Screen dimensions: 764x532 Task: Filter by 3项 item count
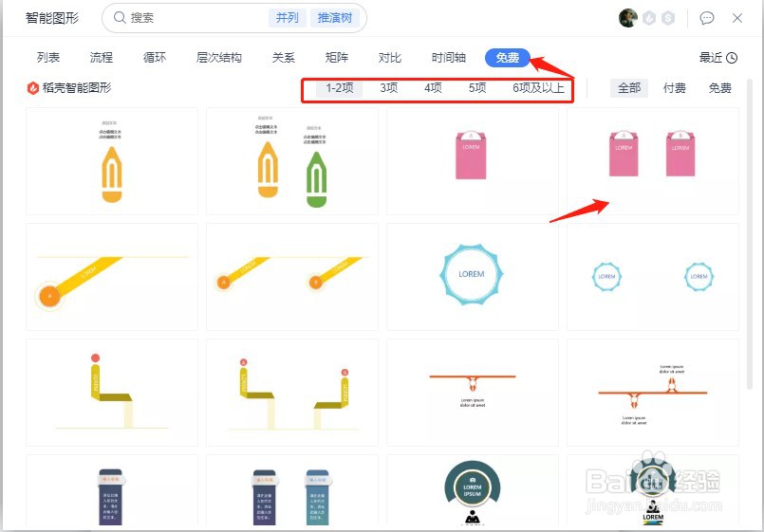point(389,88)
